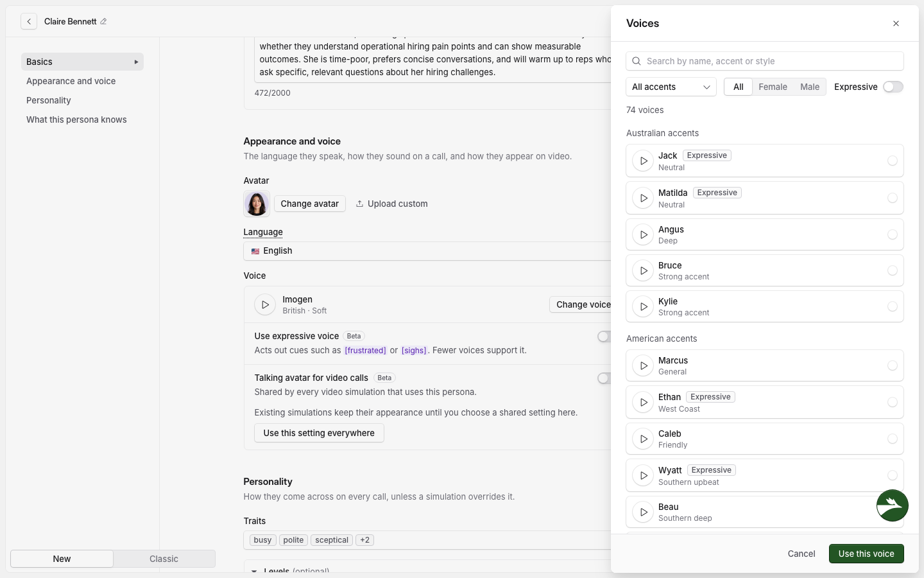Image resolution: width=924 pixels, height=578 pixels.
Task: Play the Kylie voice sample
Action: [643, 306]
